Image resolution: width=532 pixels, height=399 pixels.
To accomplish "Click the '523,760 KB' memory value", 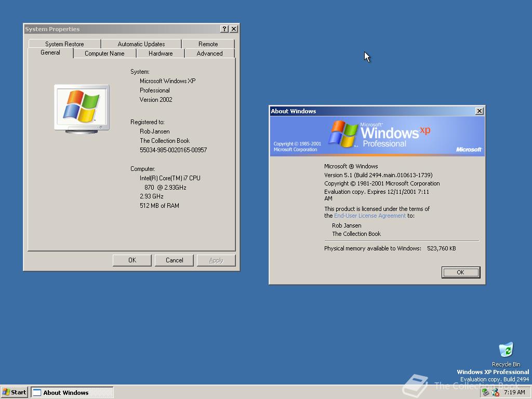I will 442,248.
